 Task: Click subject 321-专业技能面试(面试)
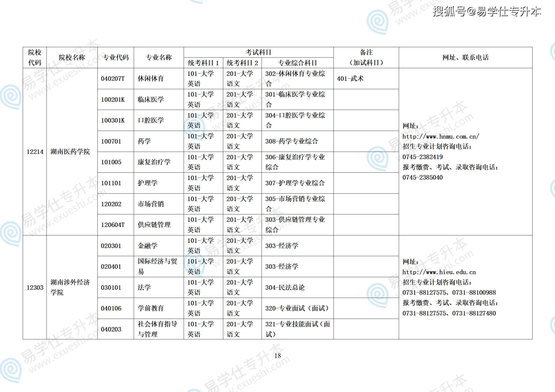click(298, 329)
